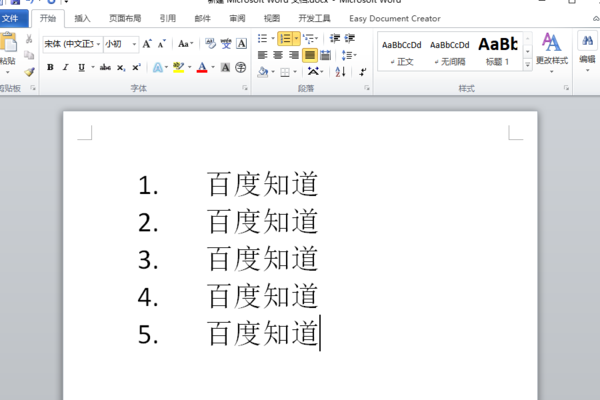This screenshot has width=600, height=400.
Task: Click the Line Spacing icon
Action: 347,55
